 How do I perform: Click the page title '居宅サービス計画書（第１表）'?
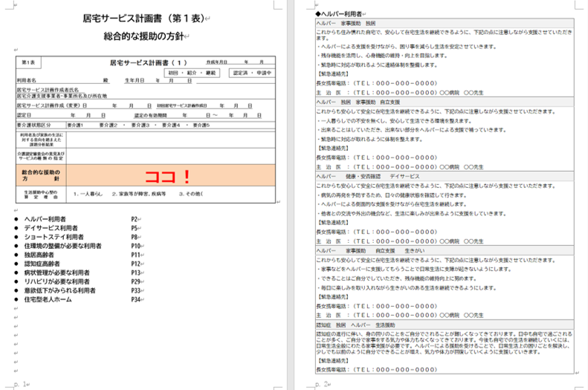[x=143, y=19]
